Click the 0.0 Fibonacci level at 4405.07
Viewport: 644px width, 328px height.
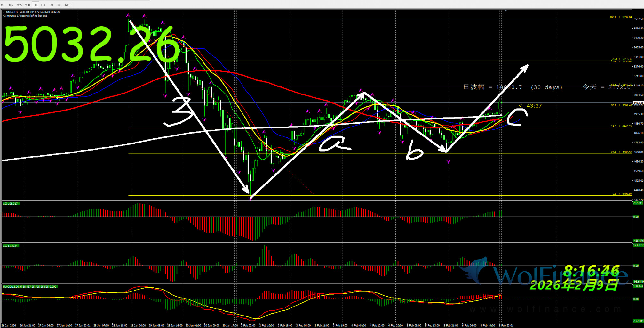coord(622,194)
